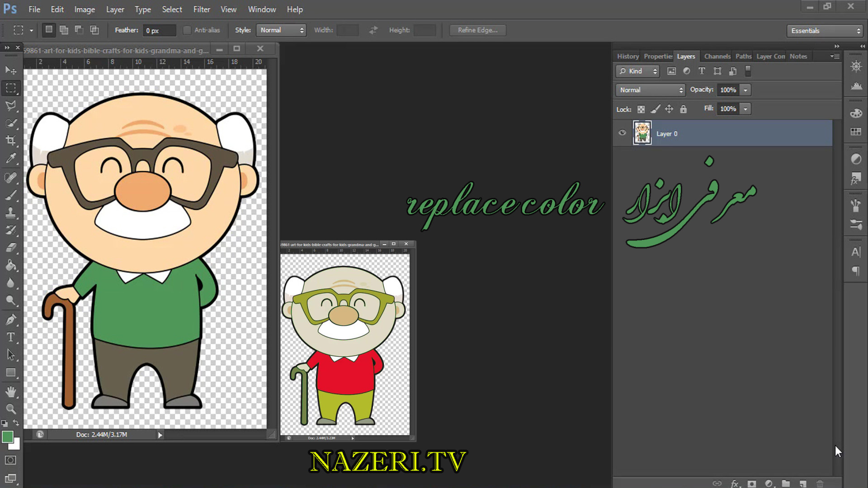Screen dimensions: 868x488
Task: Select the Blur tool
Action: (11, 283)
